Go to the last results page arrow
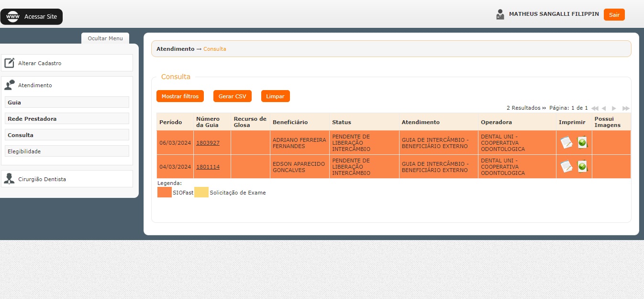Viewport: 644px width, 299px height. (x=626, y=108)
